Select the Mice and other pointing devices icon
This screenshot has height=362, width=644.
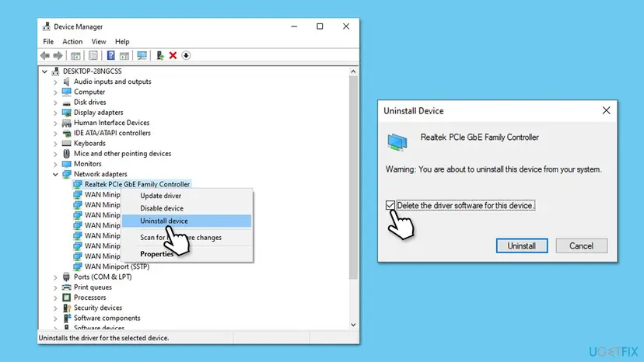point(67,154)
